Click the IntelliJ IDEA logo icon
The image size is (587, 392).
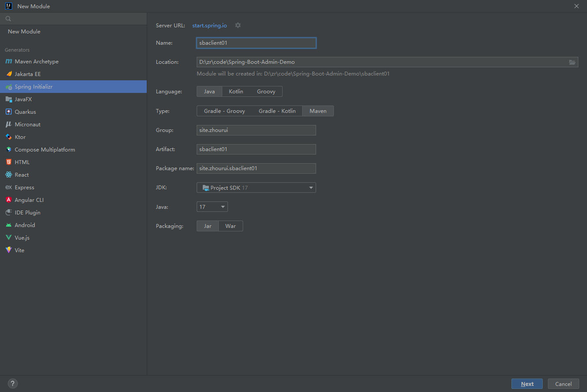[x=8, y=6]
